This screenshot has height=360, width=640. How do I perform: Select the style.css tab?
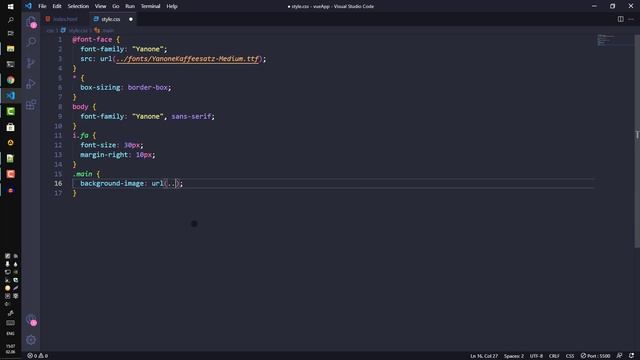(111, 19)
